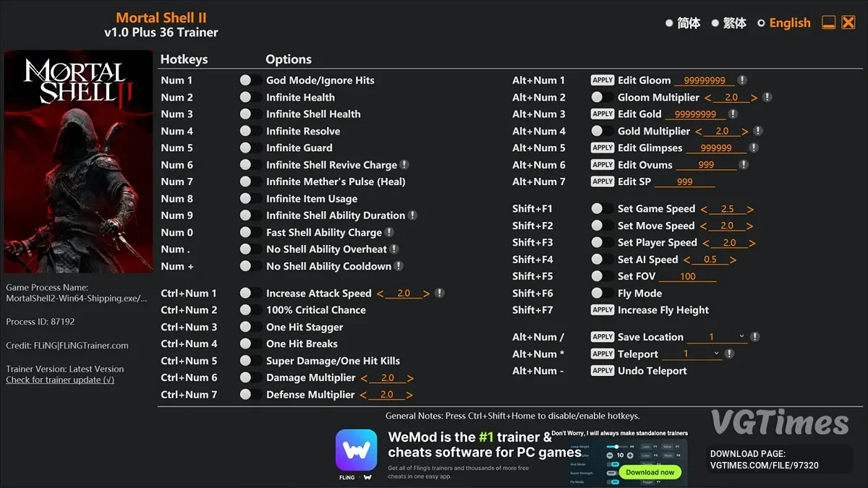Decrease Defense Multiplier with left arrow

(363, 395)
